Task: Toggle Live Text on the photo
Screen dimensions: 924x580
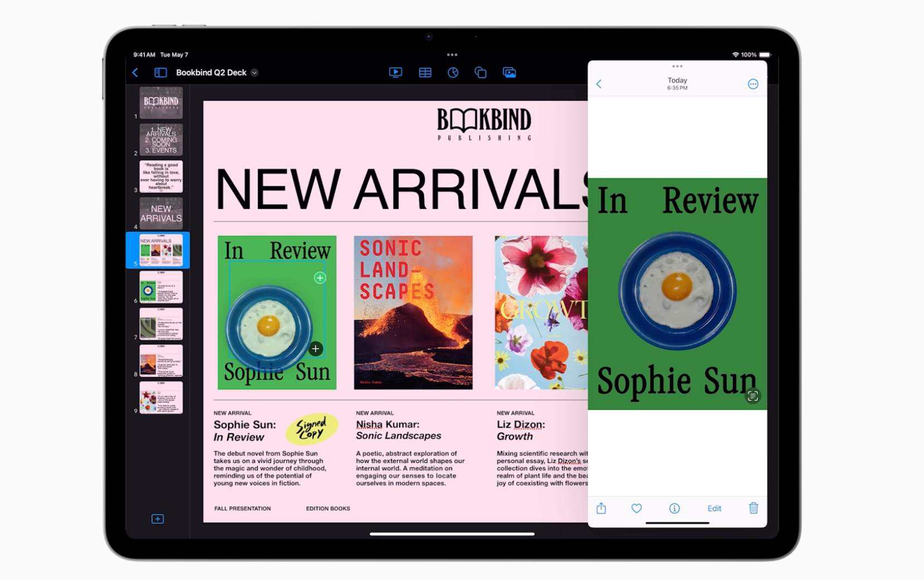Action: (752, 396)
